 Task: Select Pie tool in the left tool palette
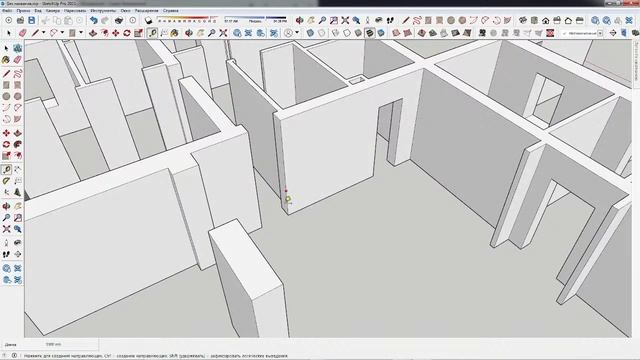tap(17, 120)
